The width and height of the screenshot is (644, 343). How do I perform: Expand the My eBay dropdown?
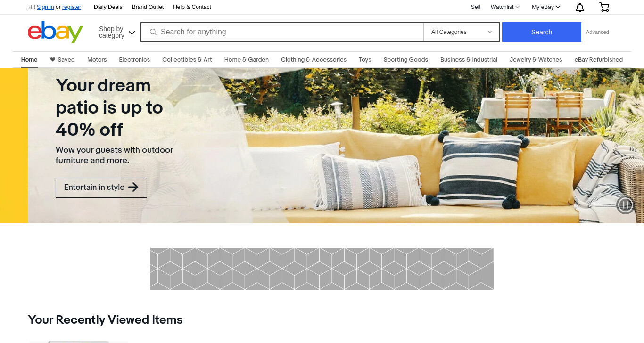click(546, 7)
